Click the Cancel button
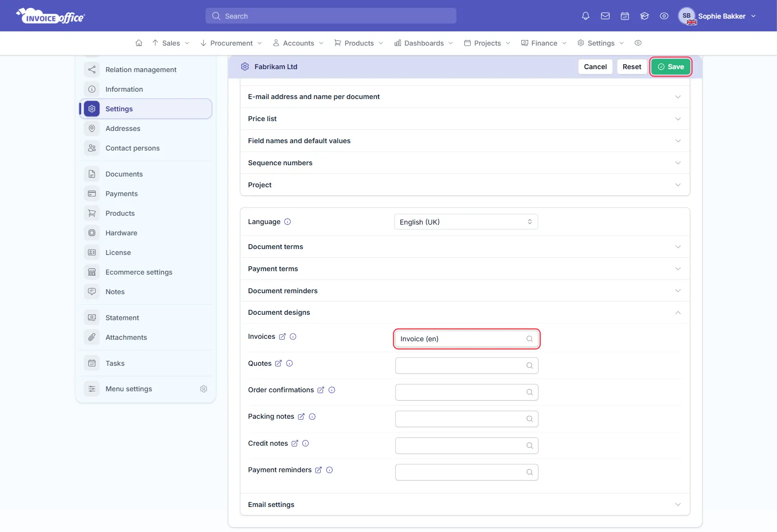The image size is (777, 532). (595, 67)
